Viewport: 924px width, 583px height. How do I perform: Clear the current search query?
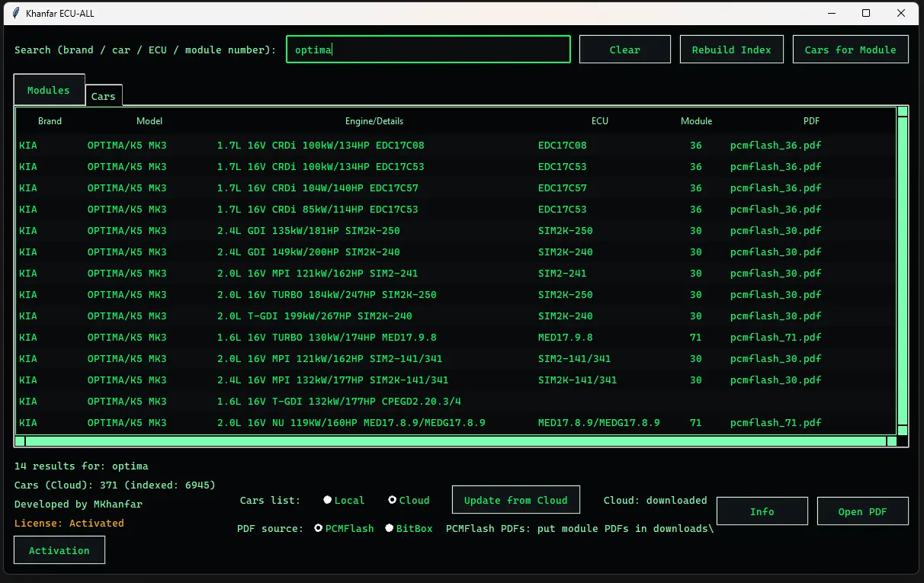click(x=624, y=49)
